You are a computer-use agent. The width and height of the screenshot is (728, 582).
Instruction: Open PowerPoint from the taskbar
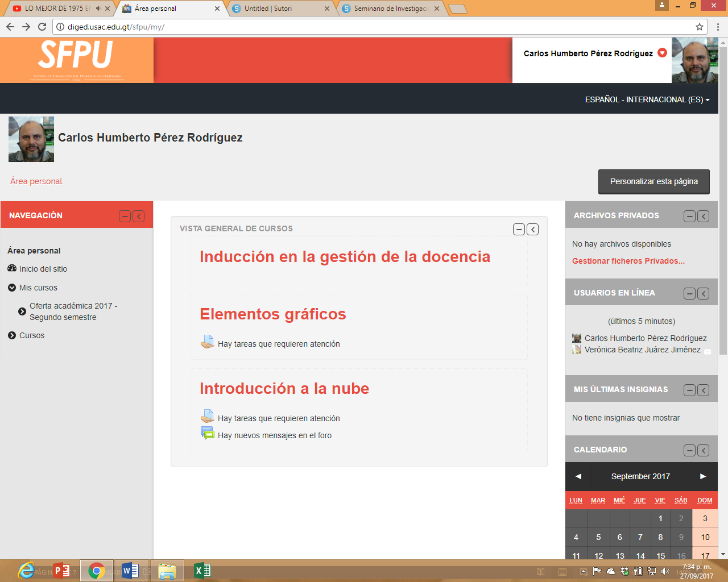click(62, 571)
